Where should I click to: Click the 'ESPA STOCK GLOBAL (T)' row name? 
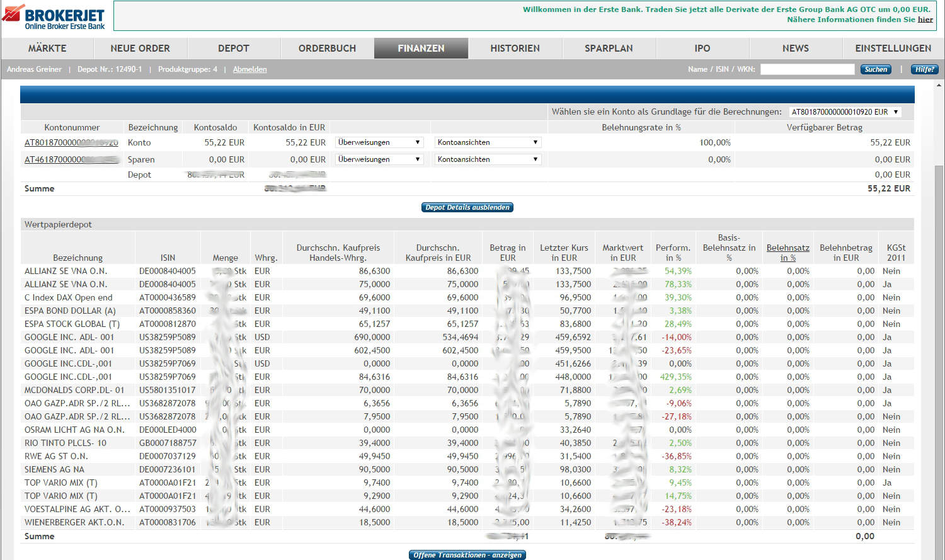72,324
